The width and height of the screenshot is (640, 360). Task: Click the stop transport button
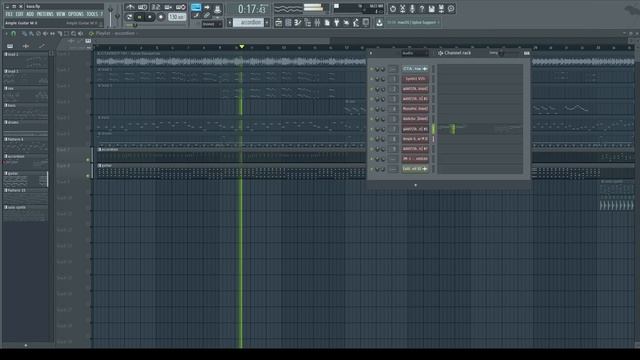click(x=150, y=17)
